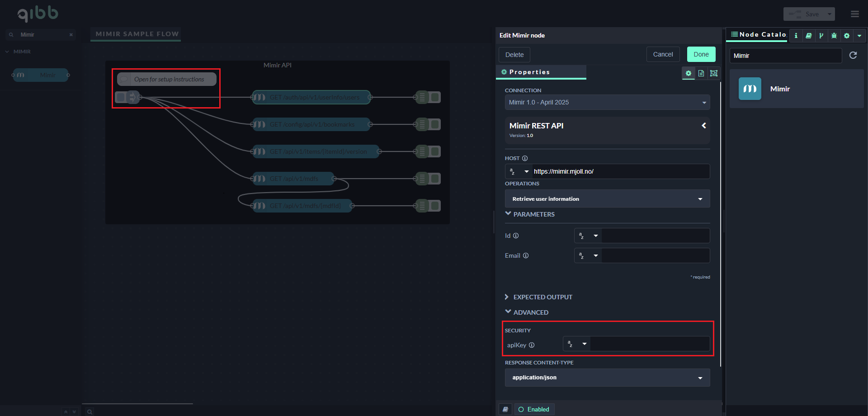This screenshot has width=868, height=416.
Task: Click the debug bug icon in sidebar
Action: [834, 35]
